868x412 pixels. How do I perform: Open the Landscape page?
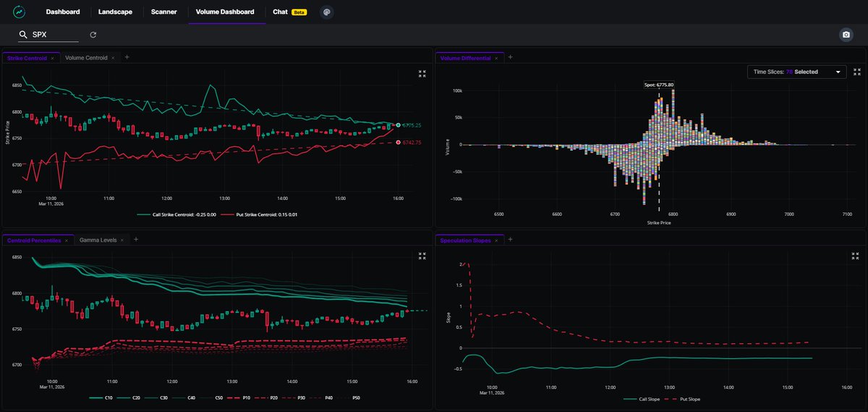tap(116, 12)
